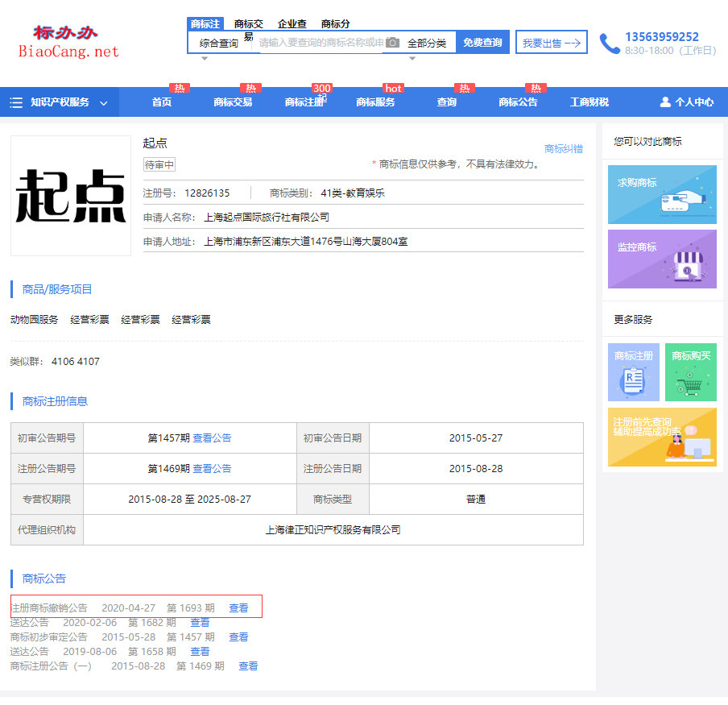The height and width of the screenshot is (705, 728).
Task: Click the 类似群 value 4106 4107
Action: pyautogui.click(x=75, y=361)
